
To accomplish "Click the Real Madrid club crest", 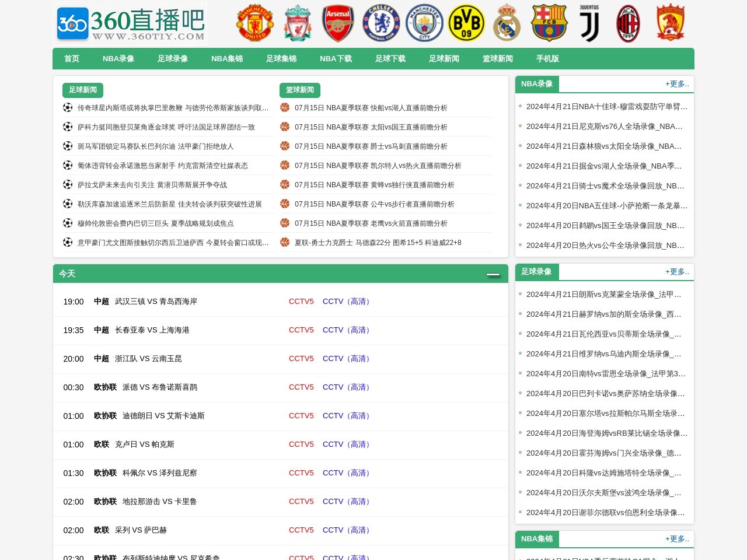I will (507, 23).
